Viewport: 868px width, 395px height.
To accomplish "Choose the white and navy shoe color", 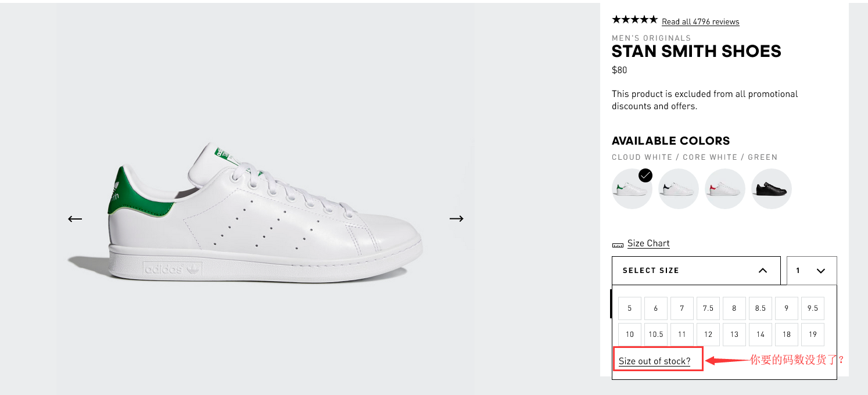I will (x=679, y=189).
